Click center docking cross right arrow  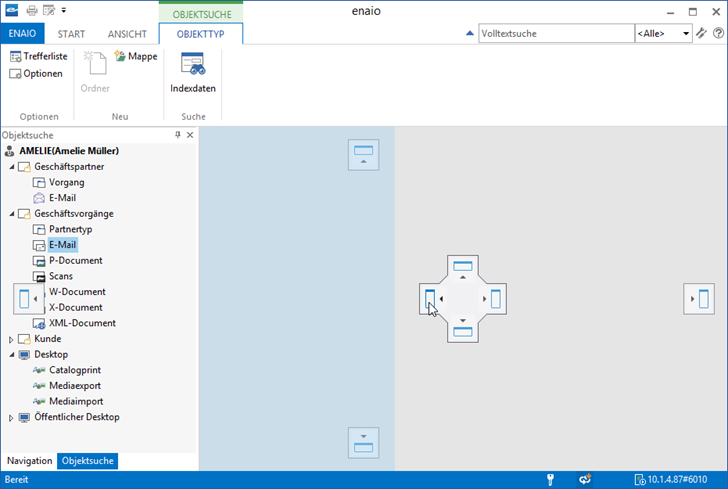pos(493,298)
